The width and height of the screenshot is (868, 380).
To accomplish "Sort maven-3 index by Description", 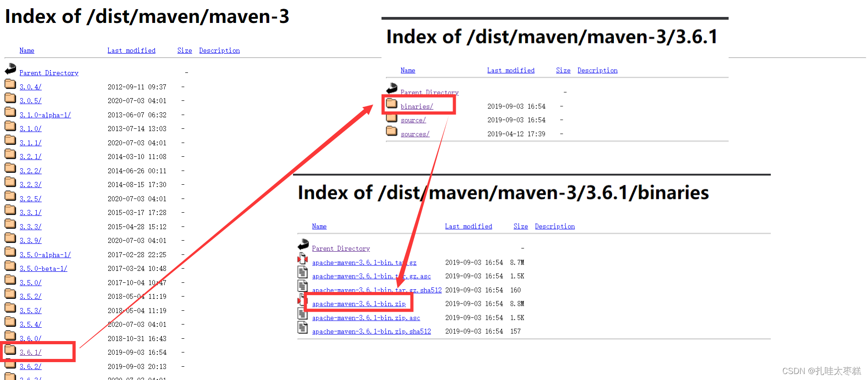I will (x=219, y=50).
